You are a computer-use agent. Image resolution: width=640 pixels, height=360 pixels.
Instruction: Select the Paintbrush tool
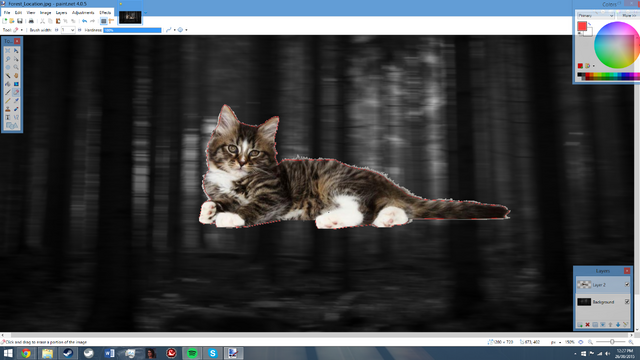(8, 92)
